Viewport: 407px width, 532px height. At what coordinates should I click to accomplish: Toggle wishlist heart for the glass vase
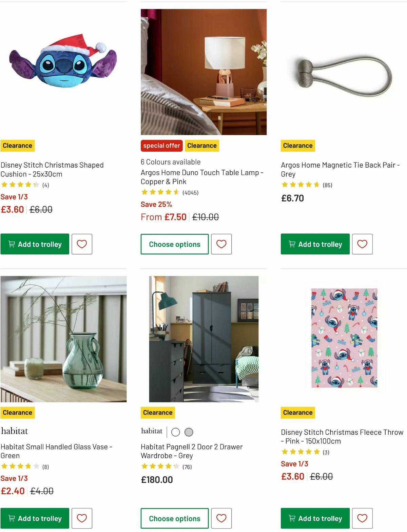click(81, 518)
